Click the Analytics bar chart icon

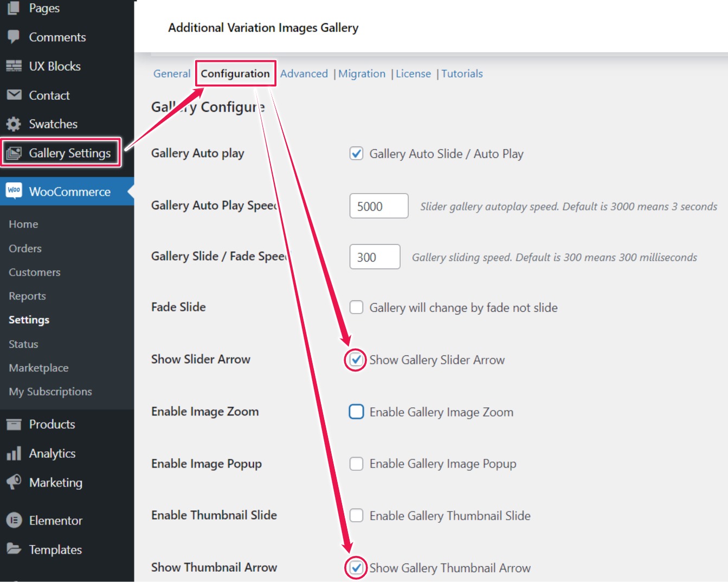pos(14,453)
